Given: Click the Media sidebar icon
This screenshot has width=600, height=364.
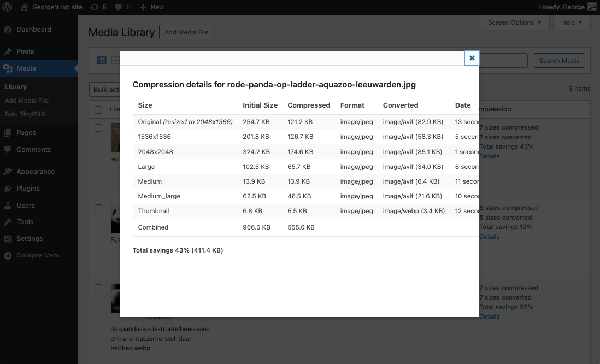Looking at the screenshot, I should click(x=8, y=68).
